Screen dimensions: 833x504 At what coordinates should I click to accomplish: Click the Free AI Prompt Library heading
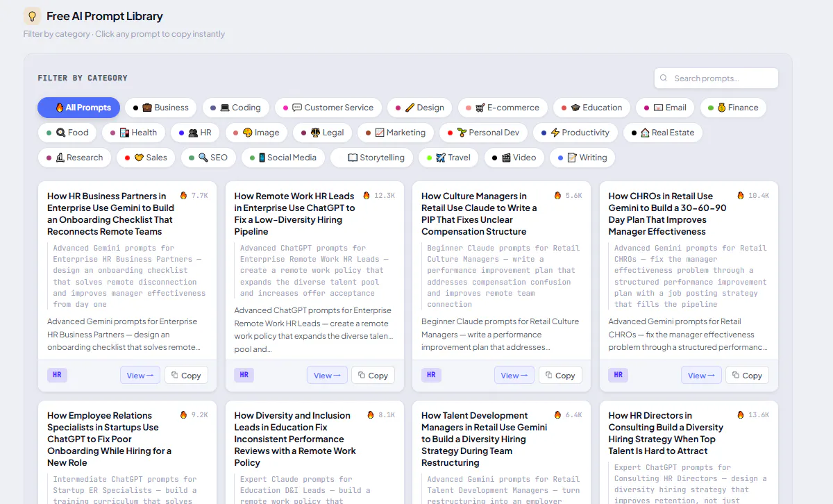105,16
